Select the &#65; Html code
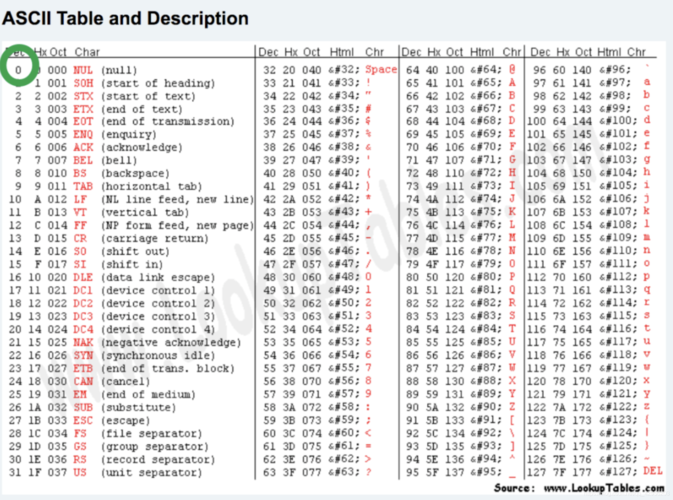Viewport: 673px width, 500px height. coord(485,82)
